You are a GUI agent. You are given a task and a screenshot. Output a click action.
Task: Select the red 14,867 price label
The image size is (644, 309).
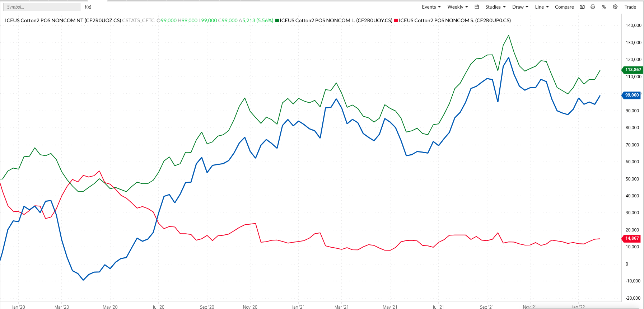[x=632, y=238]
